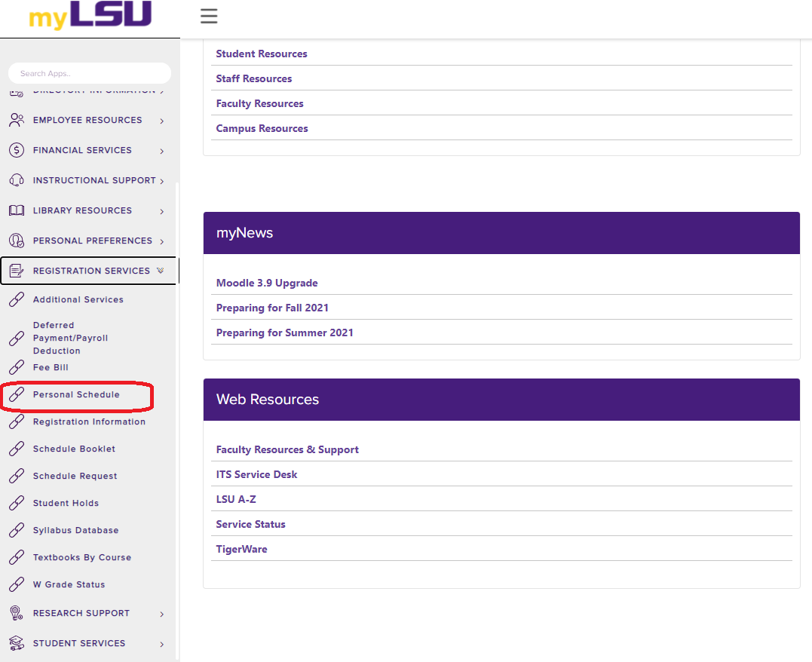
Task: Click the link icon beside Deferred Payment/Payroll Deduction
Action: pyautogui.click(x=17, y=339)
